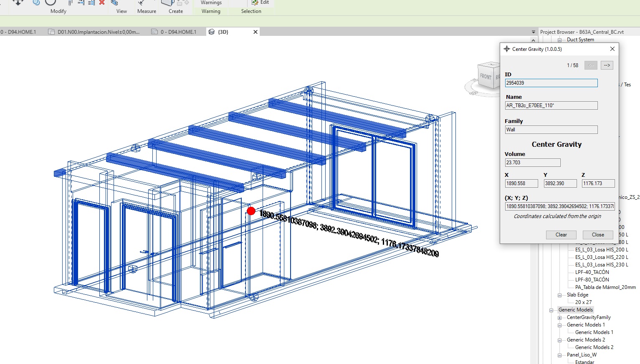Click the Project Browser scroll up arrow
Image resolution: width=640 pixels, height=364 pixels.
(533, 40)
